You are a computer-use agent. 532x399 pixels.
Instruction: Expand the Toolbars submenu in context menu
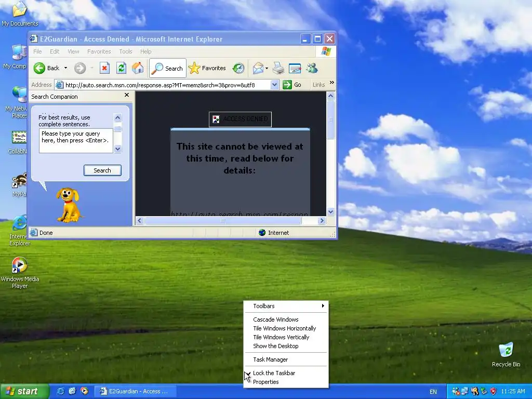(286, 306)
